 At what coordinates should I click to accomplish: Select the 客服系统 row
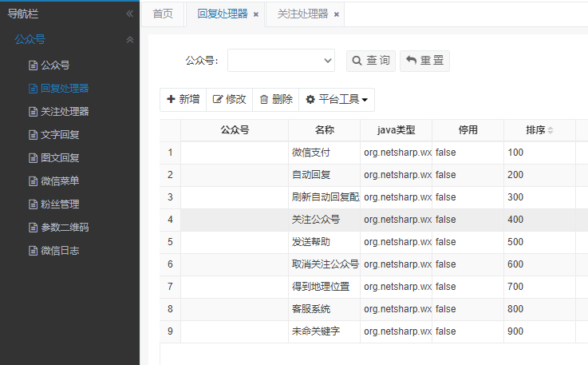373,309
